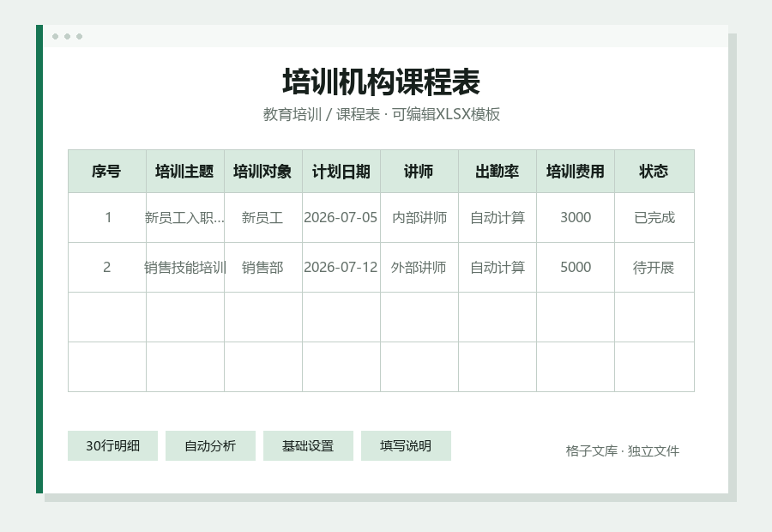
Task: Select the 状态 column header
Action: (654, 172)
